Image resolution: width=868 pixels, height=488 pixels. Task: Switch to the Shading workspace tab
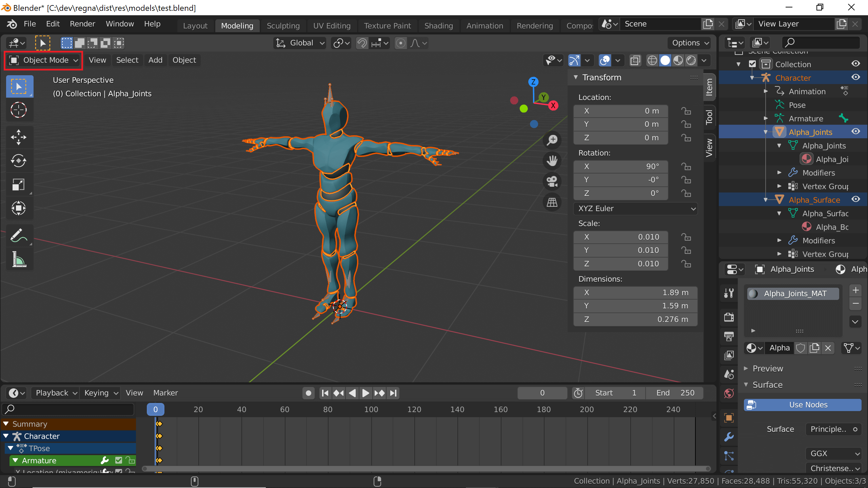tap(438, 26)
